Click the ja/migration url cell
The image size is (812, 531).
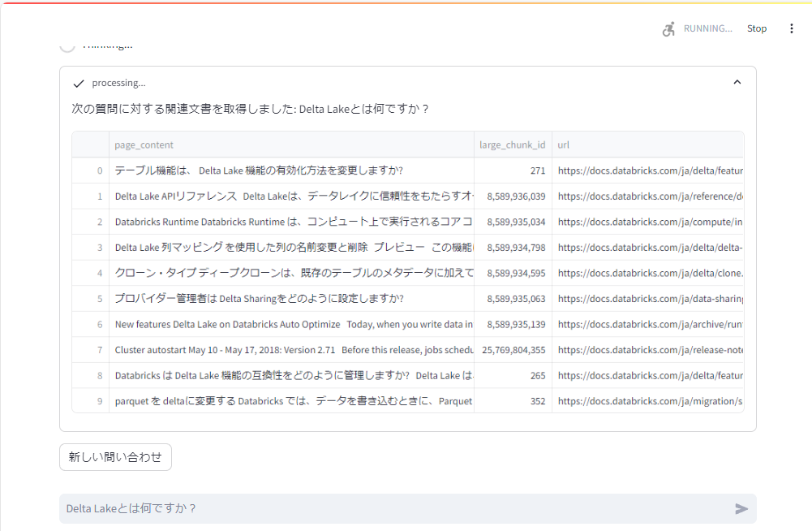coord(648,401)
